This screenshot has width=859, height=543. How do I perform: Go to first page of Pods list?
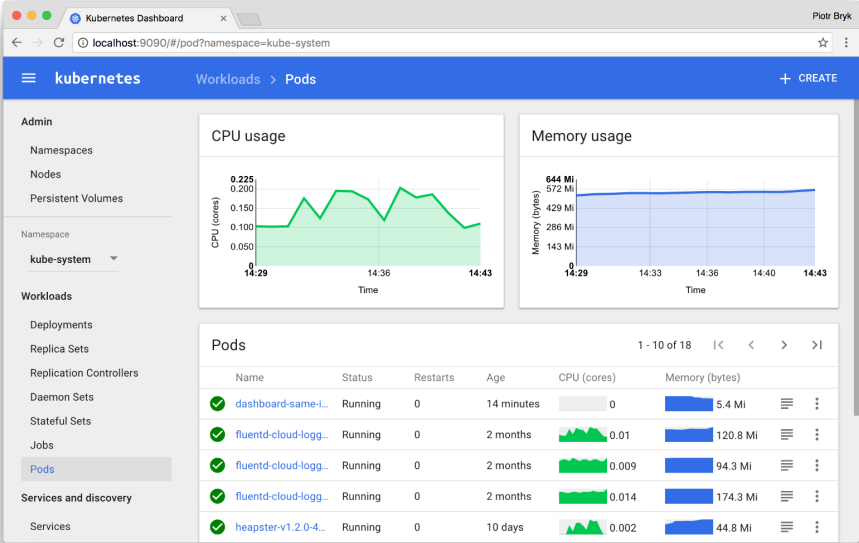tap(719, 345)
